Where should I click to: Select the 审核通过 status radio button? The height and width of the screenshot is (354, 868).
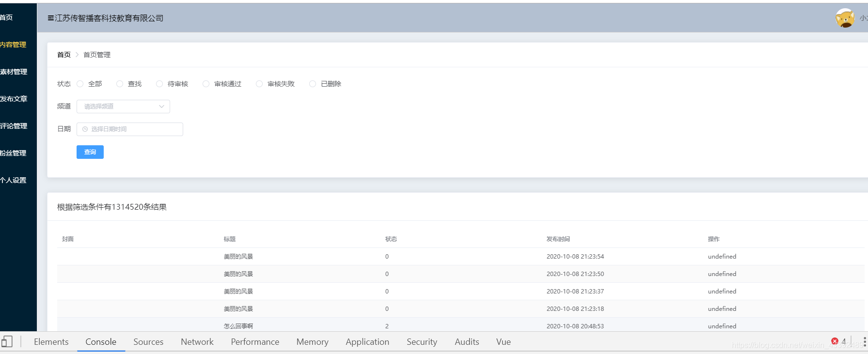coord(206,84)
